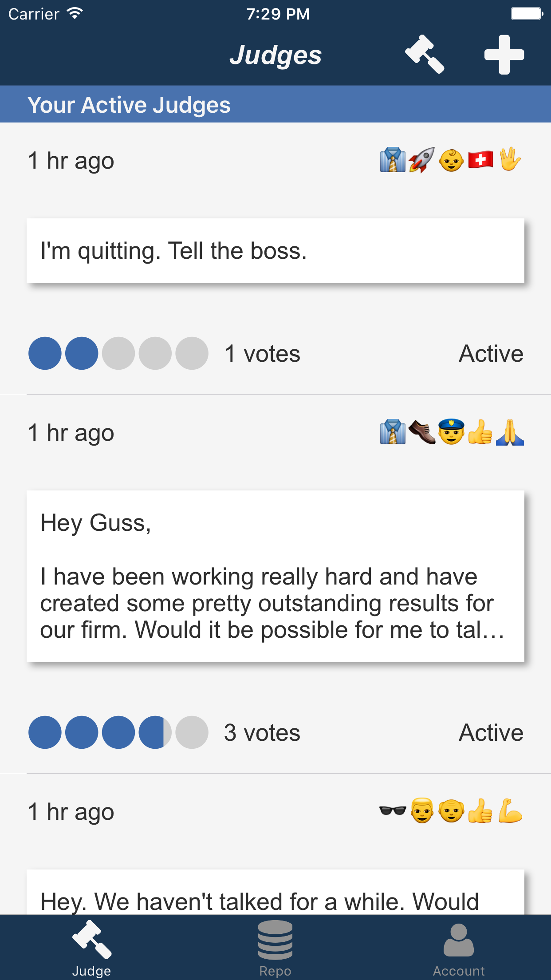Tap the sunglasses emoji on third judge
The image size is (551, 980).
tap(393, 810)
